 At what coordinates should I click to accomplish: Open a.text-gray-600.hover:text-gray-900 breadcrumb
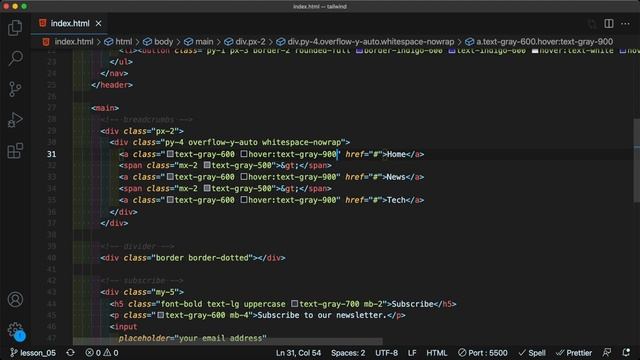(544, 42)
